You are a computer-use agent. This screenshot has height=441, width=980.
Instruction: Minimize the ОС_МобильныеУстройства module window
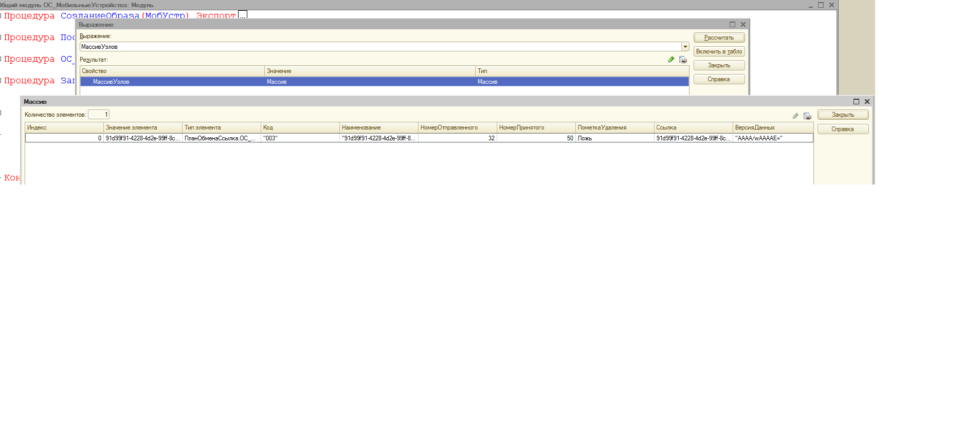click(x=810, y=5)
